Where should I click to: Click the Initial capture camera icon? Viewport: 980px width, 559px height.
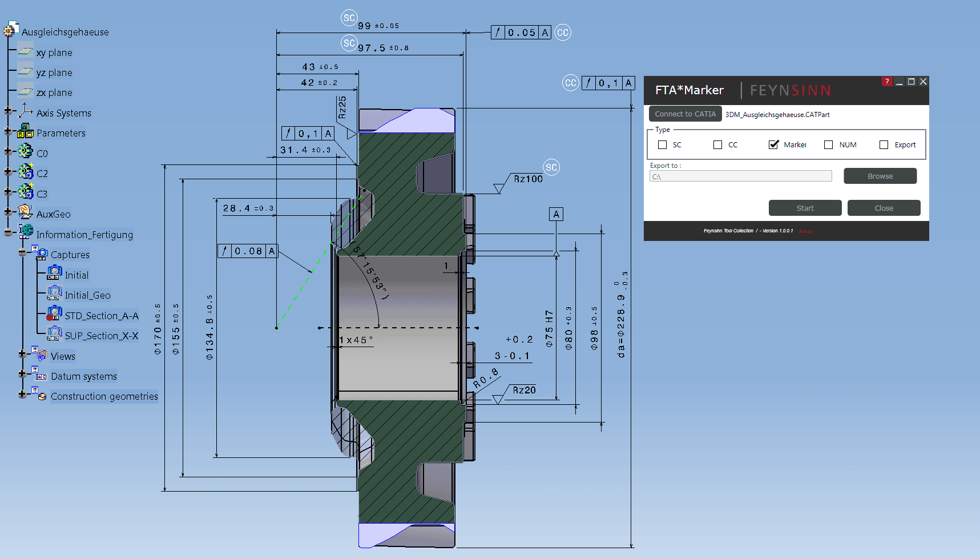tap(54, 274)
